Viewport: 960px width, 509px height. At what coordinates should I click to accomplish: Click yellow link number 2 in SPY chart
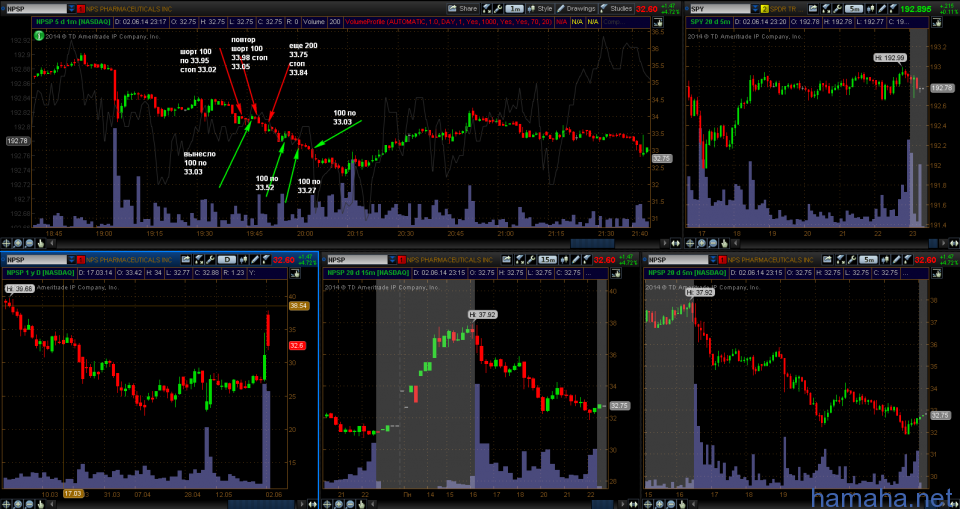tap(765, 9)
